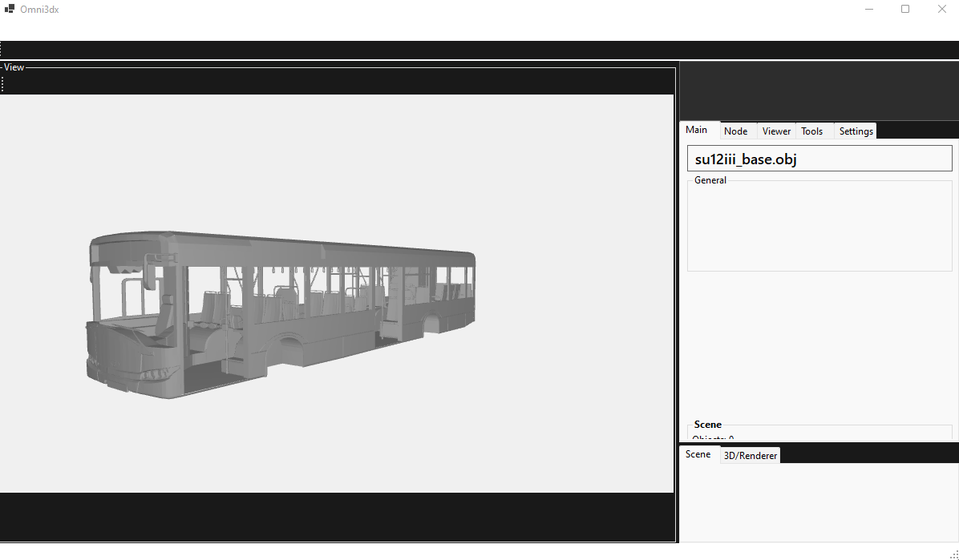Screen dimensions: 959x560
Task: Switch to the lower Scene tab
Action: click(x=698, y=454)
